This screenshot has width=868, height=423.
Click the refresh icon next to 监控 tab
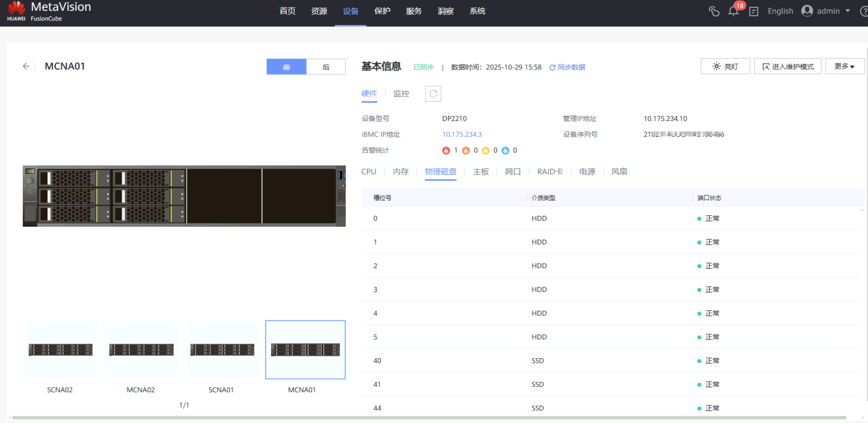tap(433, 94)
